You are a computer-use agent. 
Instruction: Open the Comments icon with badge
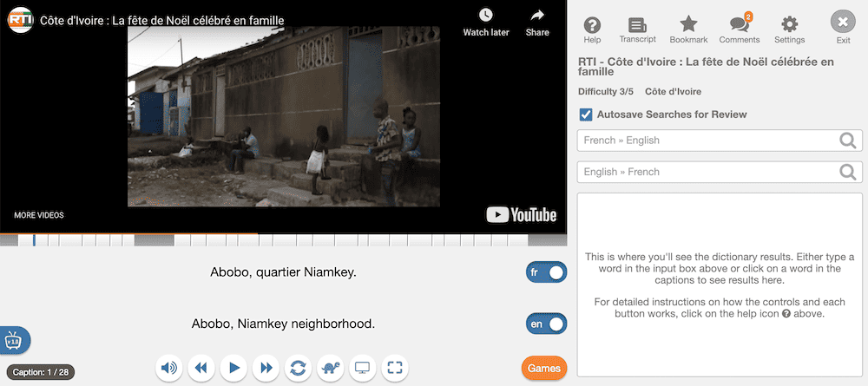click(x=740, y=29)
